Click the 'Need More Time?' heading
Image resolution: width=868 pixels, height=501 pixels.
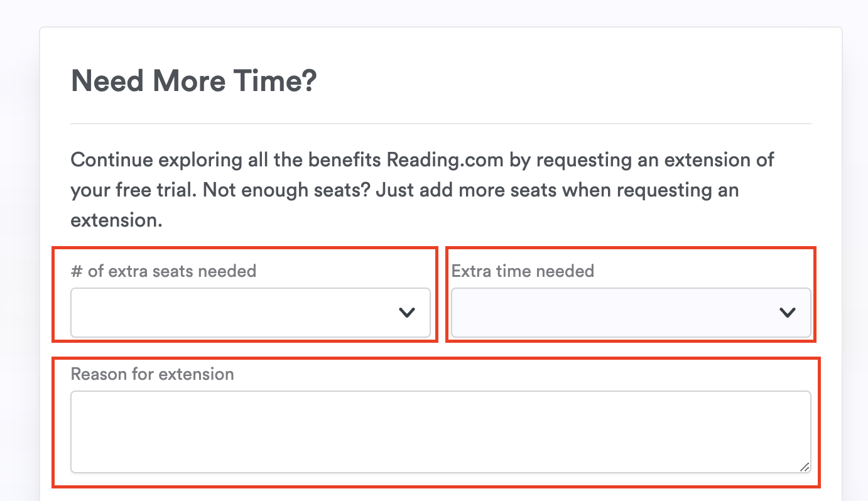pos(193,82)
